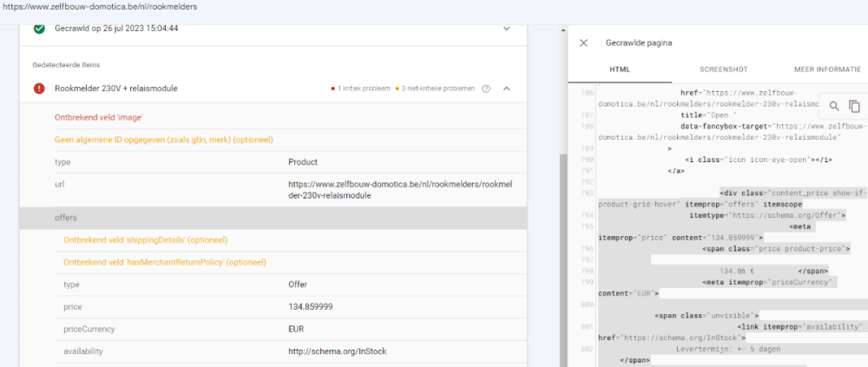Image resolution: width=868 pixels, height=367 pixels.
Task: Click the red error icon for Rookmelder
Action: [x=39, y=88]
